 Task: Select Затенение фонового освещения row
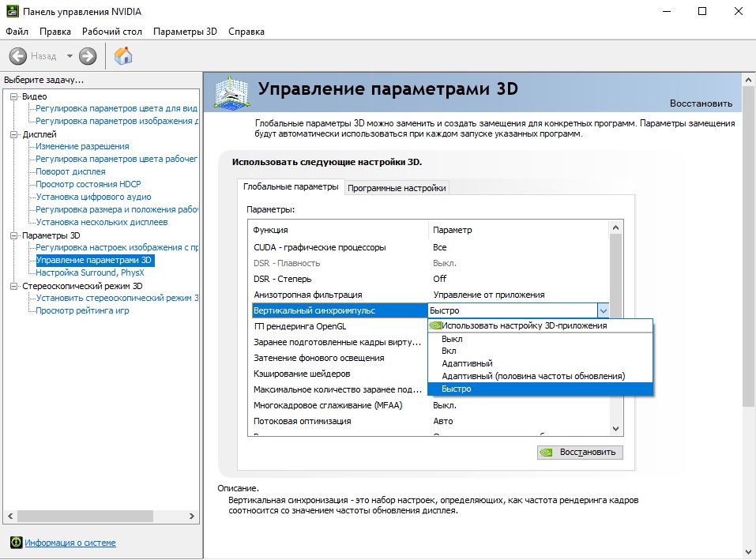coord(340,358)
